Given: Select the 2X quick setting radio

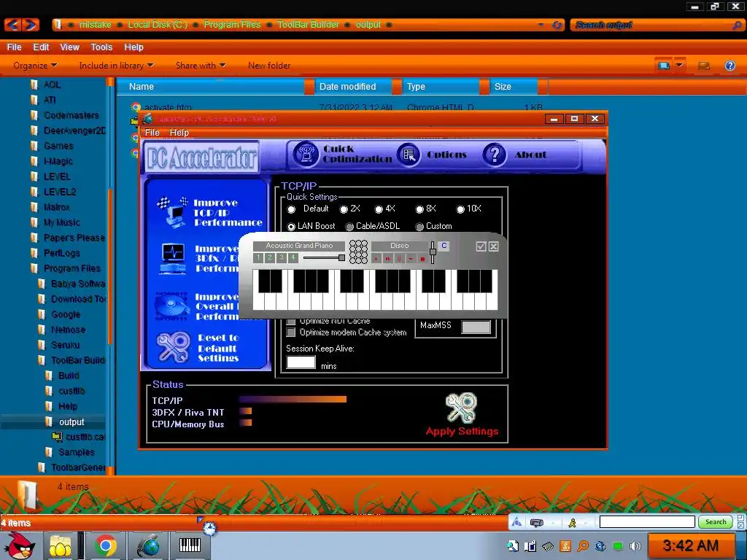Looking at the screenshot, I should (x=344, y=209).
